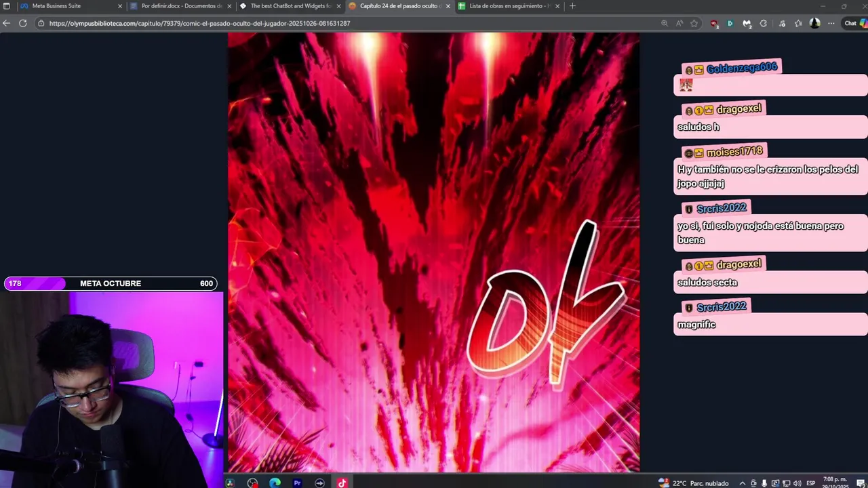868x488 pixels.
Task: Open the Copilot Chat button
Action: [855, 23]
